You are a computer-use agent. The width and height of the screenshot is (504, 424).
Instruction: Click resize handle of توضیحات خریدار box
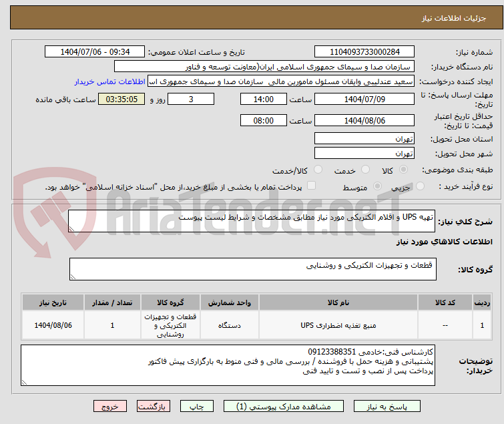tap(24, 382)
